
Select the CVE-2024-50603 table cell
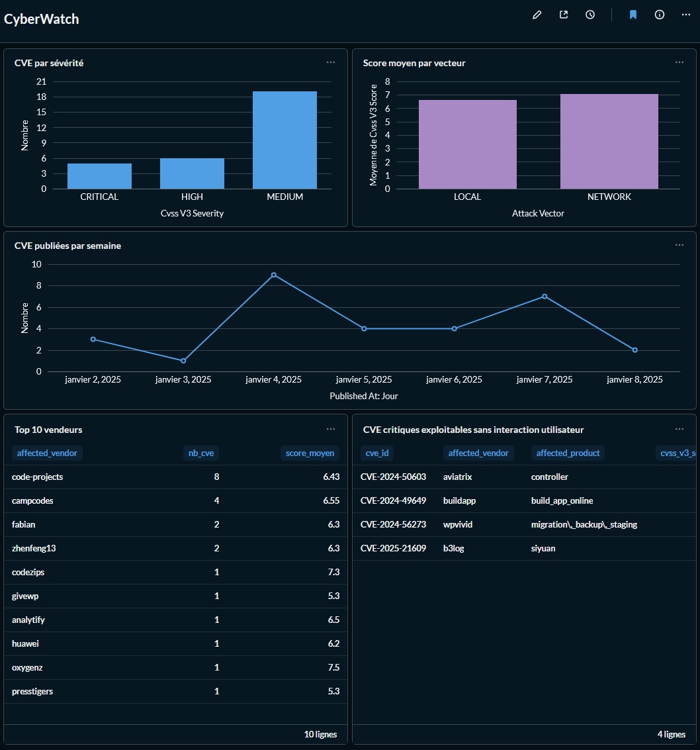click(393, 477)
